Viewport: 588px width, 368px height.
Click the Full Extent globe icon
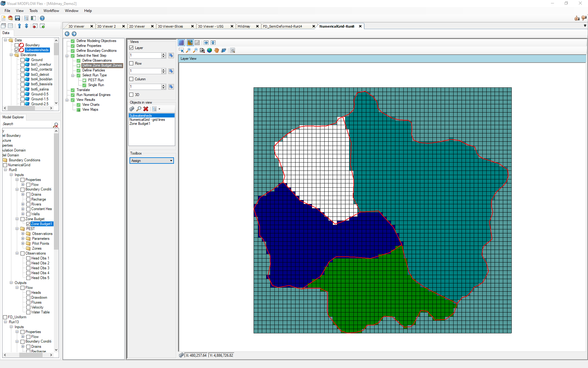pyautogui.click(x=209, y=50)
